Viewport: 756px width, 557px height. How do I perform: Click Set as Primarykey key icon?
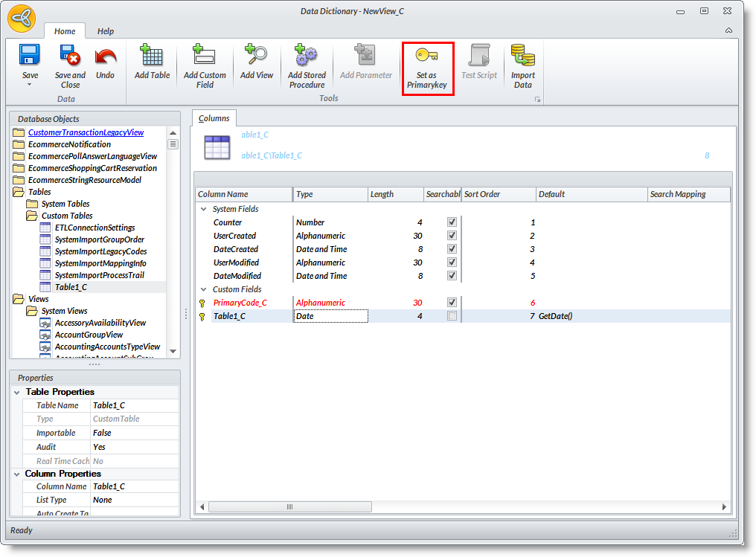[x=426, y=57]
